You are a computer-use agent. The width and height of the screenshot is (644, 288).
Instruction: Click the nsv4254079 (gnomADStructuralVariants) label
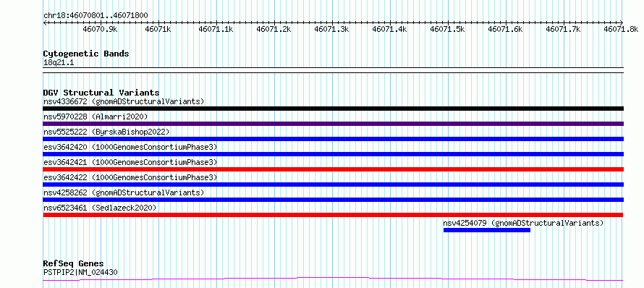(523, 223)
